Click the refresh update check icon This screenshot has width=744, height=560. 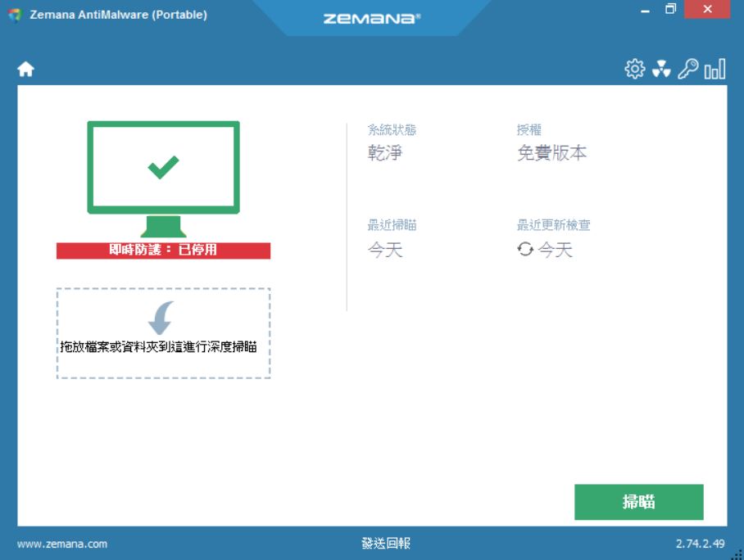tap(525, 249)
